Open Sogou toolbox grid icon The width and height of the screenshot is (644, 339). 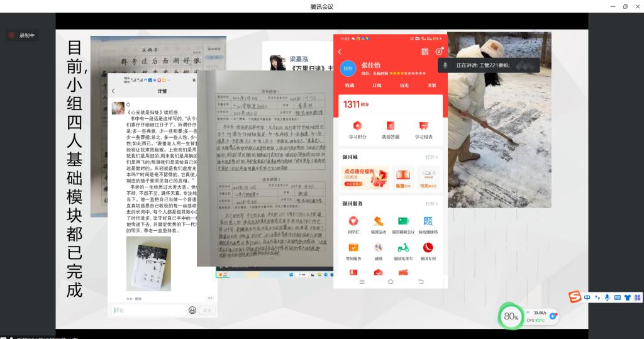pyautogui.click(x=637, y=297)
